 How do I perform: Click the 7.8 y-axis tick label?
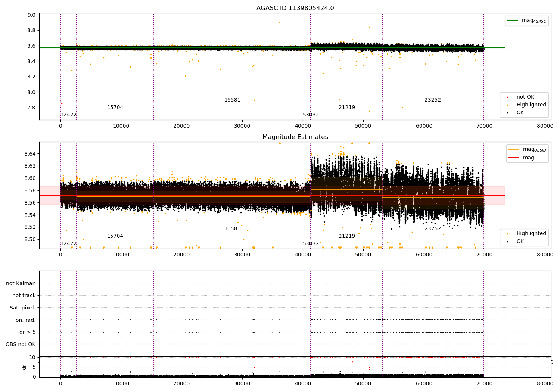[x=32, y=108]
